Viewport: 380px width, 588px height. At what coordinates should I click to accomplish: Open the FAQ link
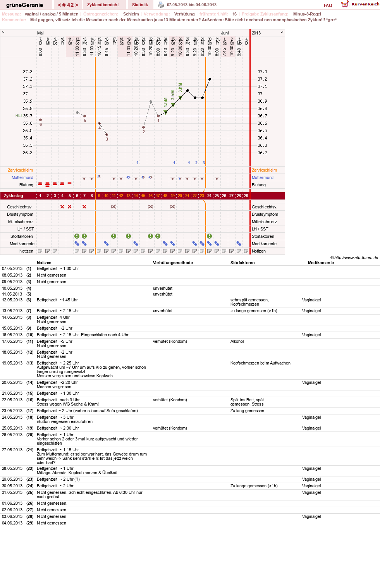click(328, 5)
